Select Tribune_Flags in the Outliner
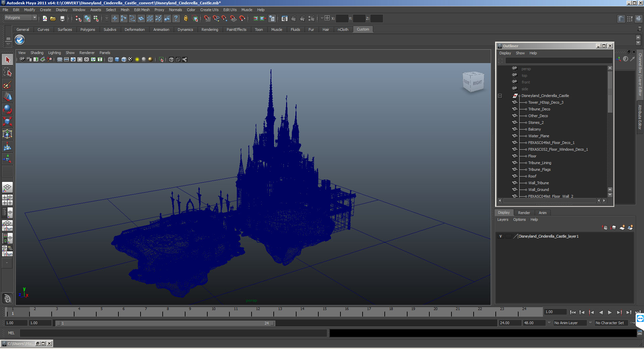This screenshot has width=644, height=349. (539, 169)
